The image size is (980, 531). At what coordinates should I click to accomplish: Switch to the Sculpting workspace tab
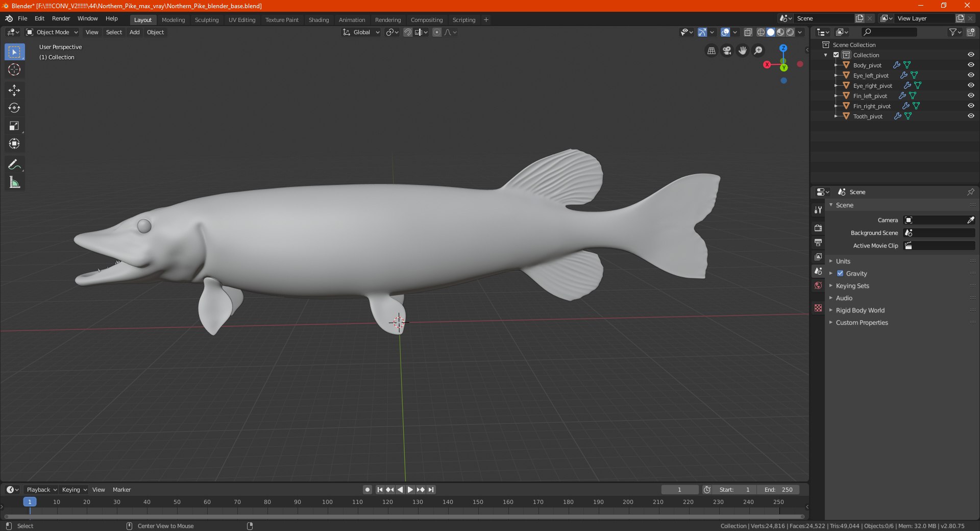[x=207, y=20]
